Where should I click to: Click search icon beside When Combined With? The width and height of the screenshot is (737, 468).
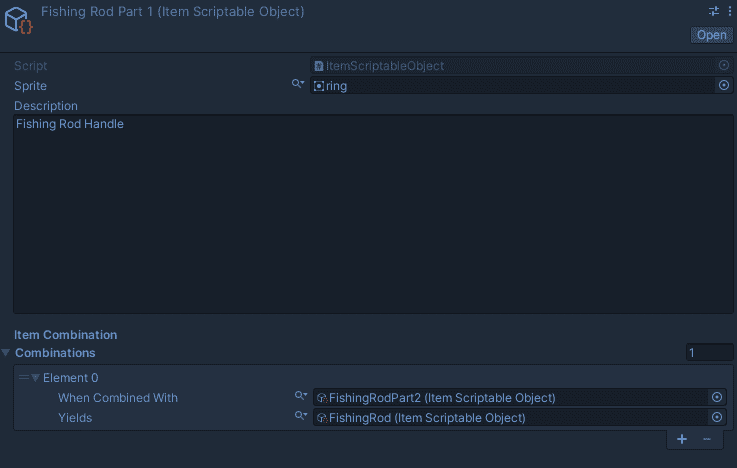(300, 397)
